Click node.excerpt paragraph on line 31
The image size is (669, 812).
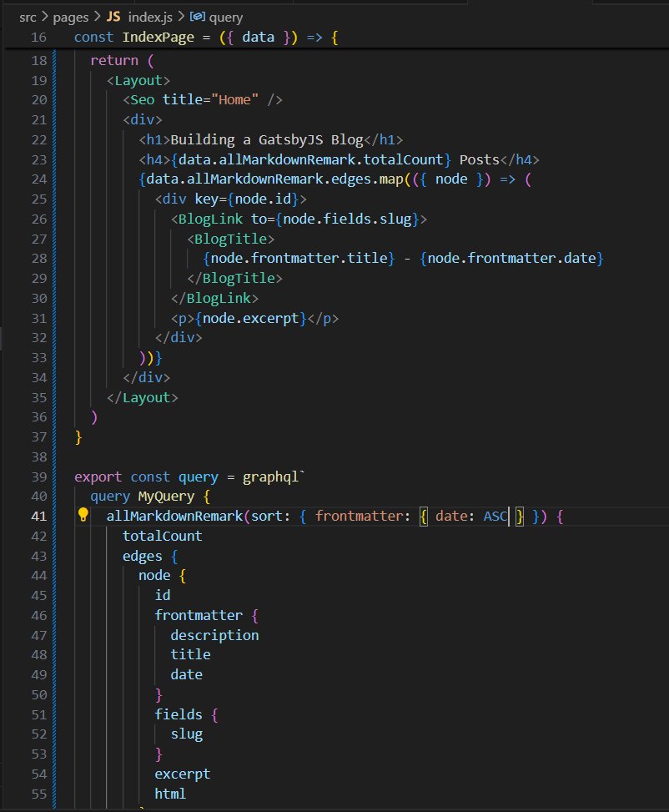click(254, 319)
